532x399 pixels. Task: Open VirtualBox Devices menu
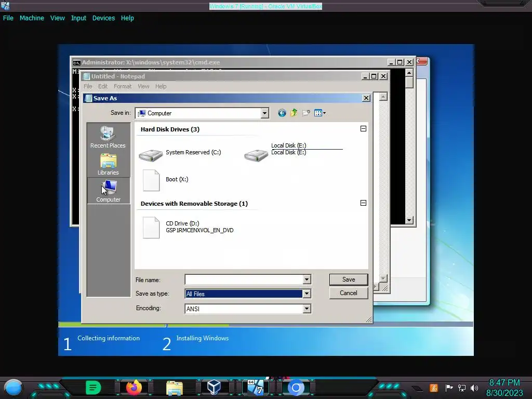pyautogui.click(x=103, y=18)
